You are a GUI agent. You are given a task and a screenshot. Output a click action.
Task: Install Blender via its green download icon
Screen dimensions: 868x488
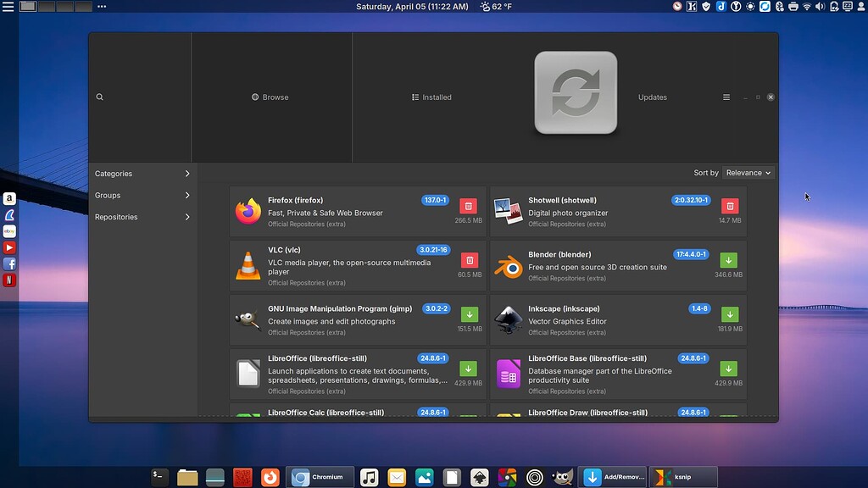(x=729, y=260)
